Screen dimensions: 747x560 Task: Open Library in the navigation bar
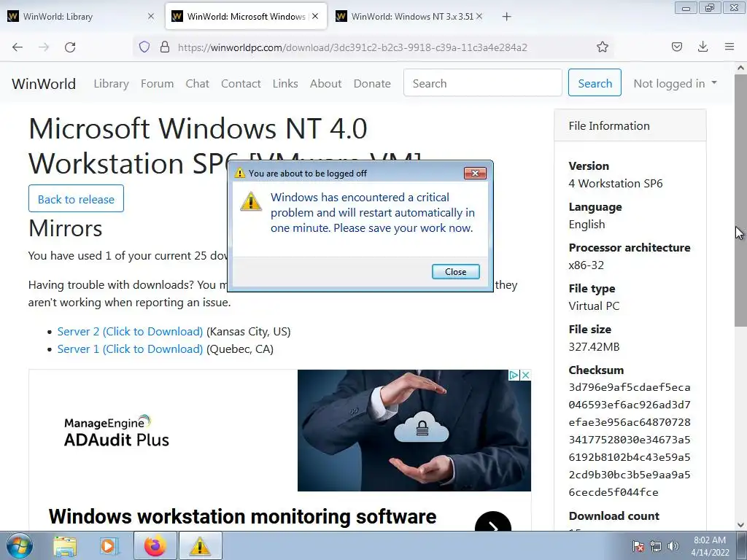[x=111, y=83]
